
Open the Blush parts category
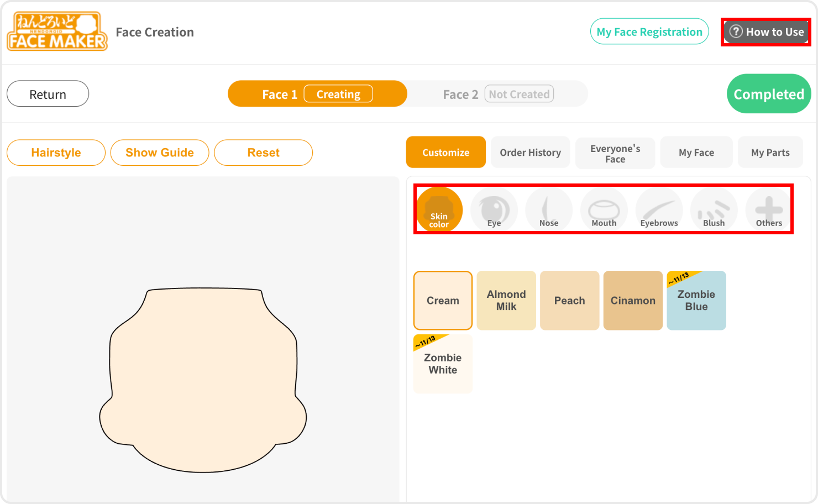[714, 210]
